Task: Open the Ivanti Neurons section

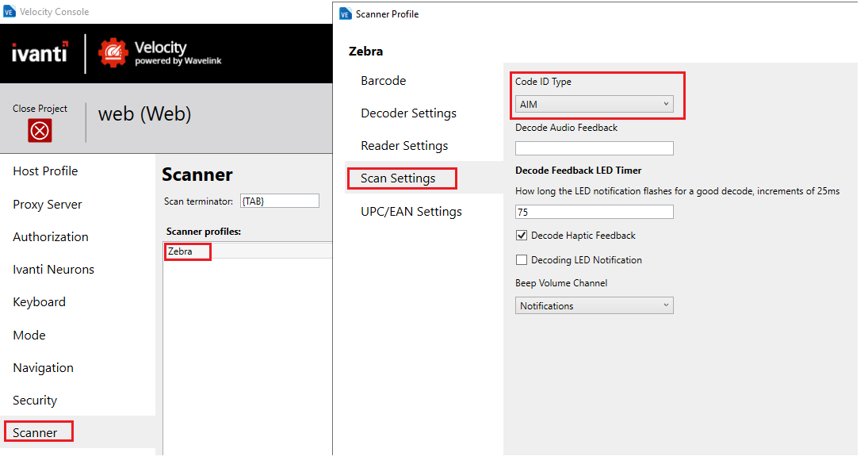Action: pos(52,269)
